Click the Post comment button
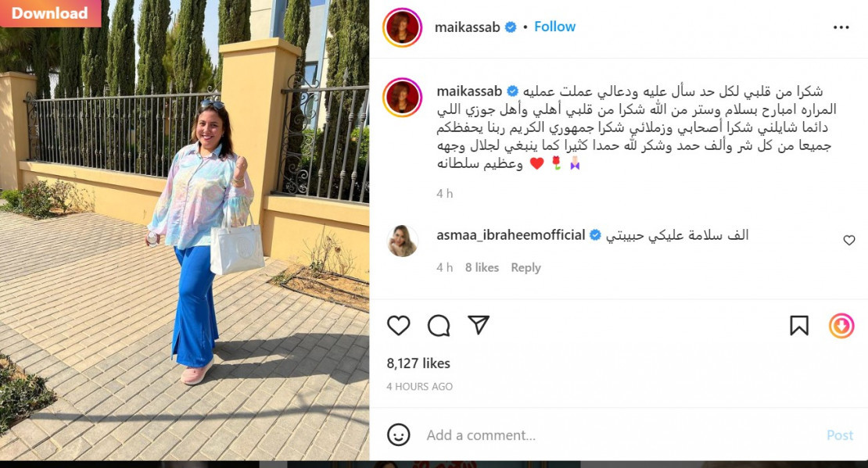 click(840, 435)
